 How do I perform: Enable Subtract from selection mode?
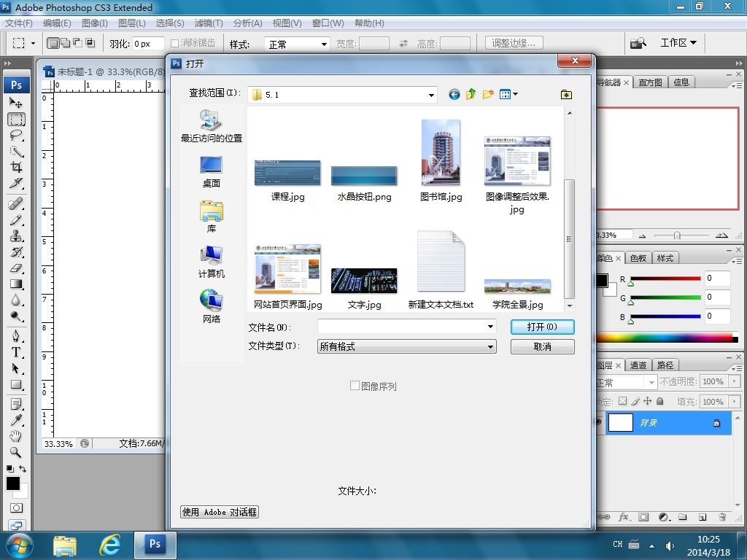tap(77, 43)
